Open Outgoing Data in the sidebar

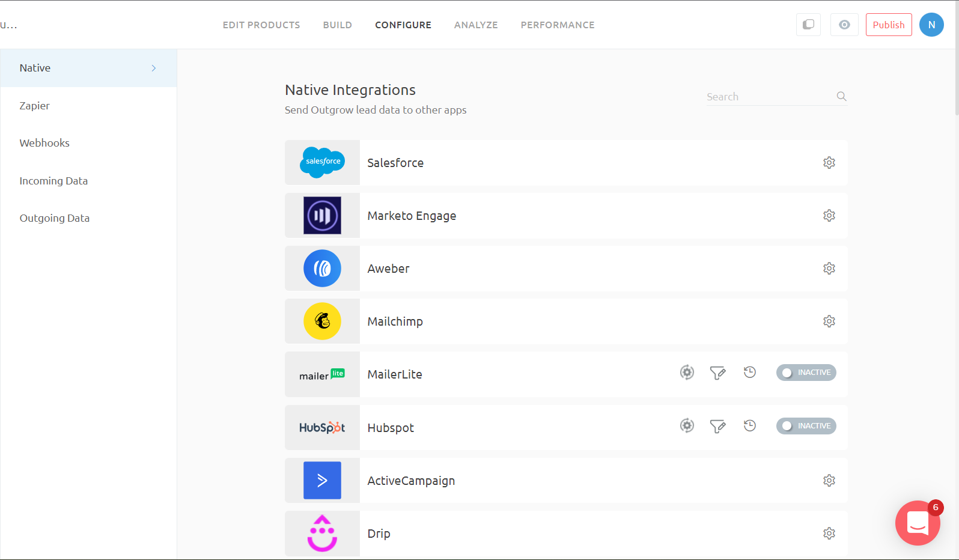[88, 218]
